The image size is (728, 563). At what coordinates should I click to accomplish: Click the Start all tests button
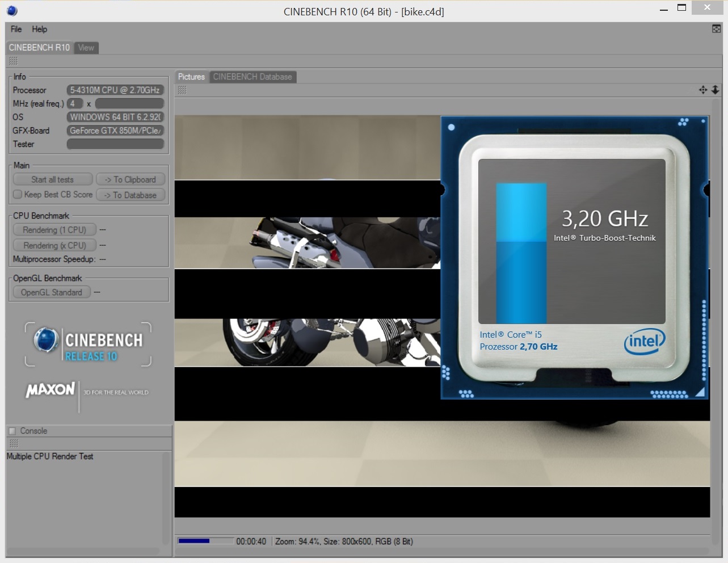[52, 179]
